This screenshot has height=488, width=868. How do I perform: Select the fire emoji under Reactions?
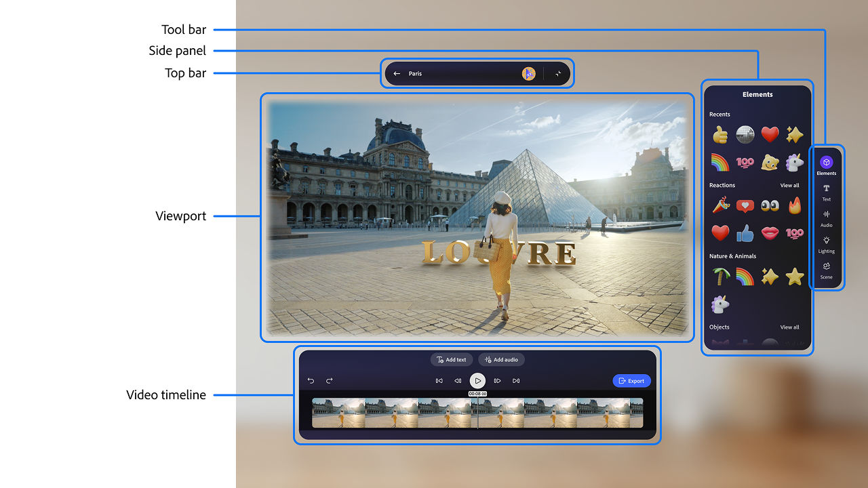(x=793, y=205)
